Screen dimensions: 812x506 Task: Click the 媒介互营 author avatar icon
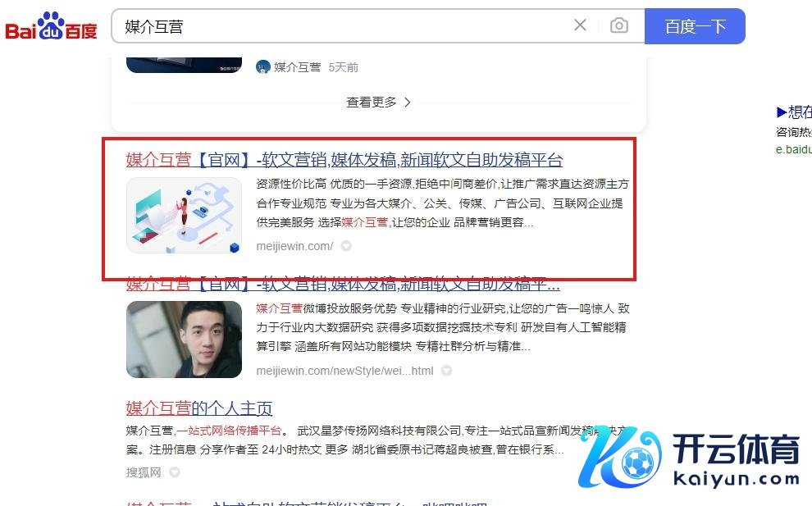pos(263,66)
